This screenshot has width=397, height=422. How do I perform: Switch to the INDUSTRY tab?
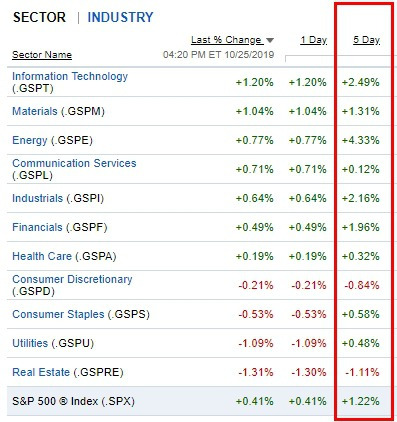click(x=120, y=17)
